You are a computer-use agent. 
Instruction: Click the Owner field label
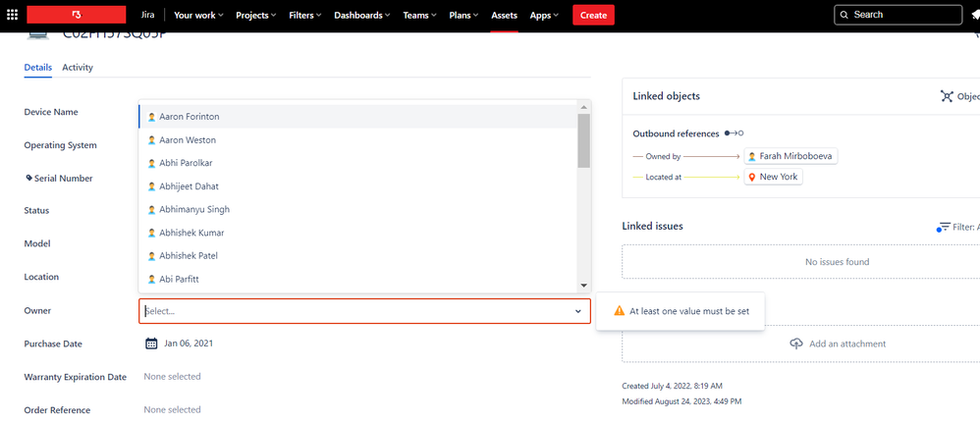tap(37, 310)
